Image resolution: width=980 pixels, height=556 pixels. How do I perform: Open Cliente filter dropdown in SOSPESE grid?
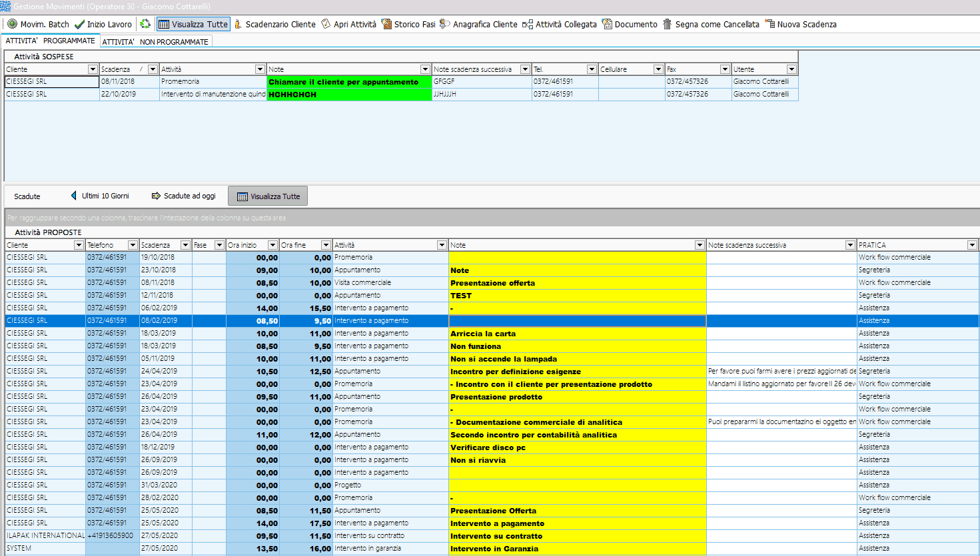(x=93, y=69)
